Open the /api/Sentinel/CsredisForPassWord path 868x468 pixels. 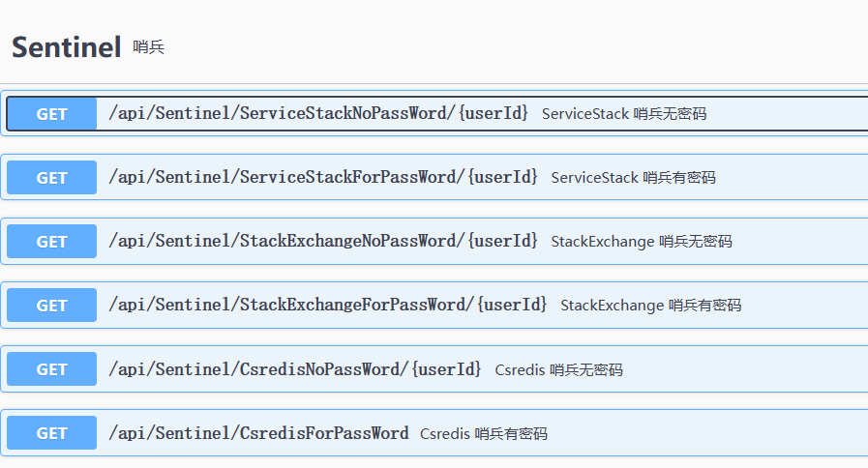pyautogui.click(x=258, y=432)
